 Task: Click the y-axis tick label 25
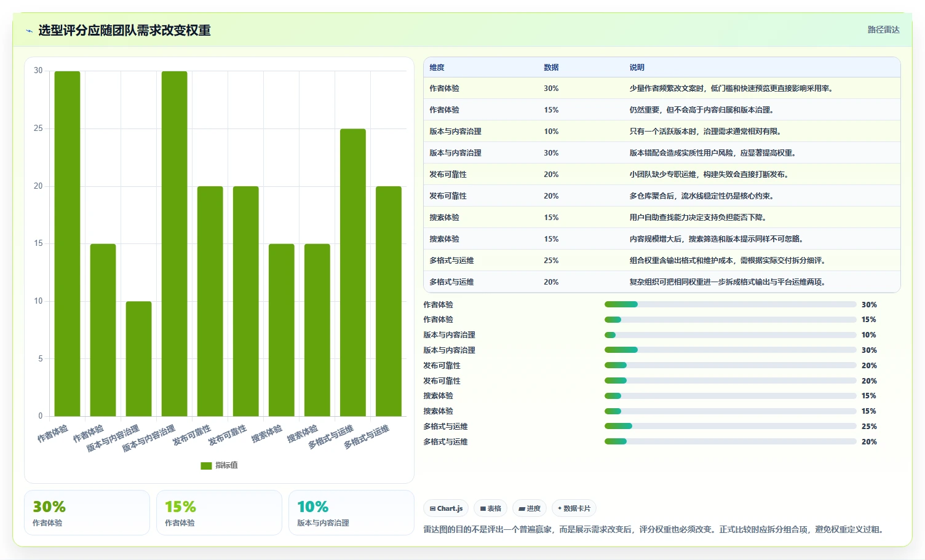pos(38,128)
